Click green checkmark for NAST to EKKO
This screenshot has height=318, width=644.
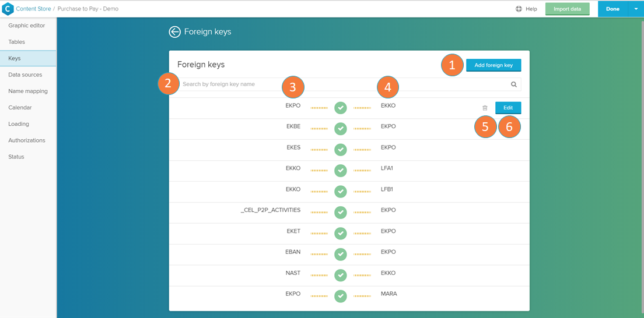pyautogui.click(x=341, y=275)
